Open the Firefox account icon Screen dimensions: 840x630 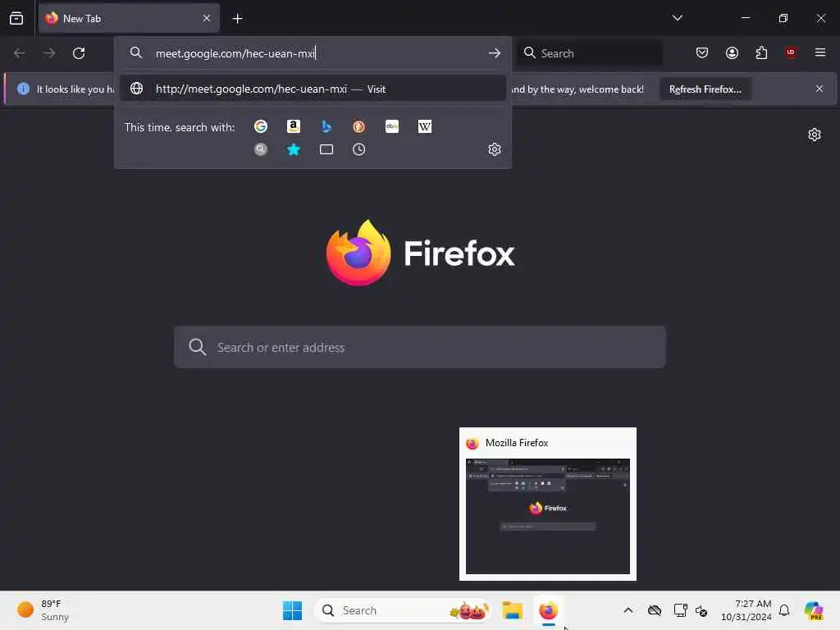(x=732, y=52)
